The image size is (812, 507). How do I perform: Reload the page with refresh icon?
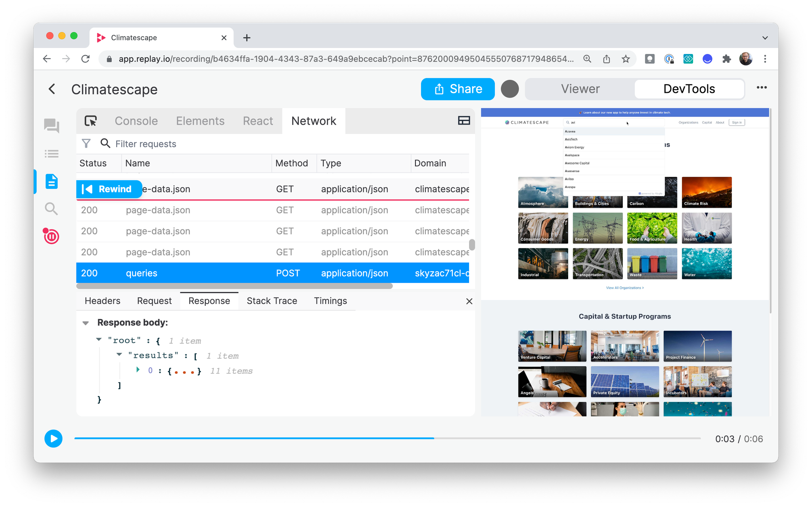[85, 59]
